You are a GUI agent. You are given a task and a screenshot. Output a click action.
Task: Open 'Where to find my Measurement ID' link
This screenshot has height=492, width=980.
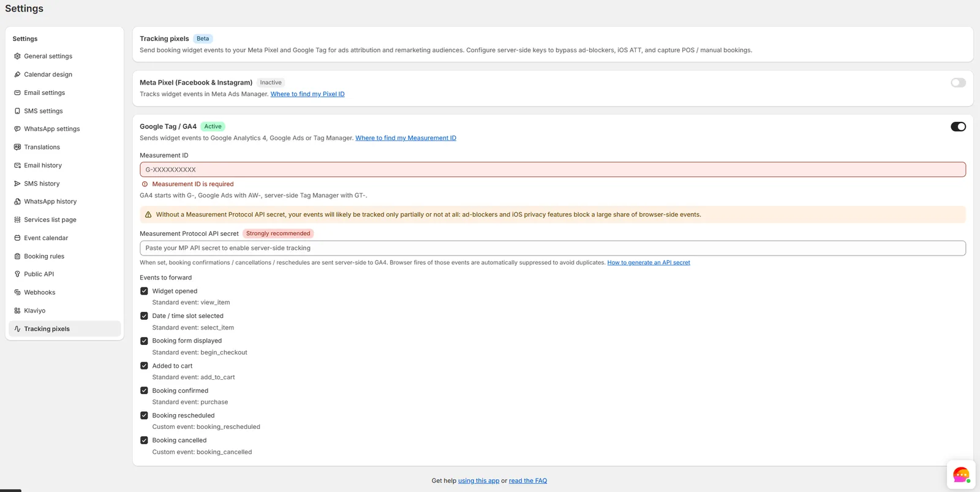pyautogui.click(x=405, y=138)
